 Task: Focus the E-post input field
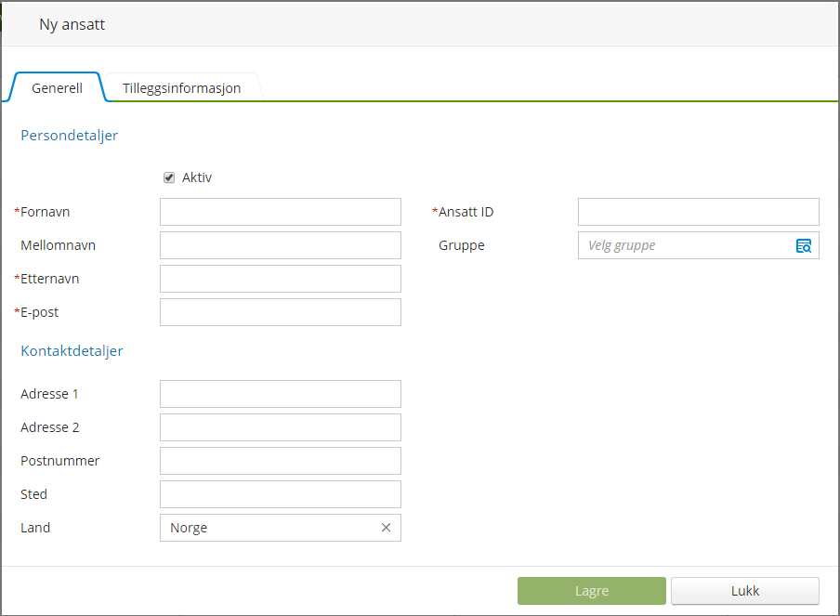click(281, 312)
